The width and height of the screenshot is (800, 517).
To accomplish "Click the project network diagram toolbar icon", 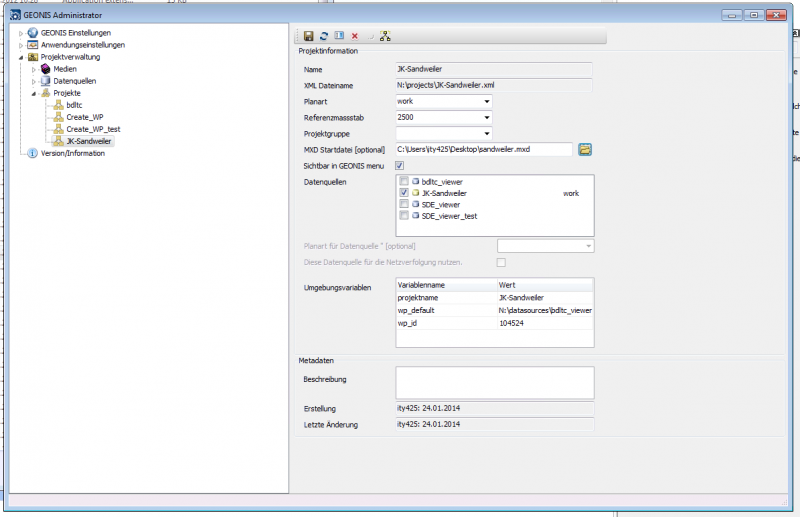I will click(385, 36).
